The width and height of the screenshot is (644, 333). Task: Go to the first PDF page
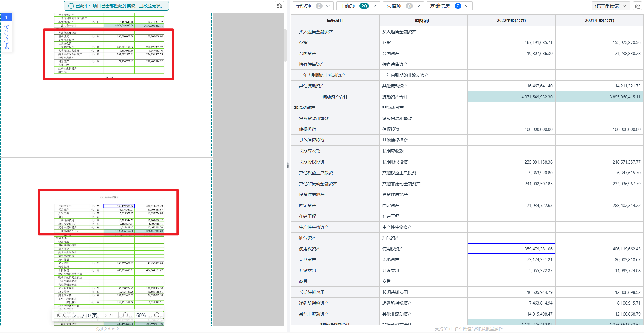pyautogui.click(x=58, y=315)
